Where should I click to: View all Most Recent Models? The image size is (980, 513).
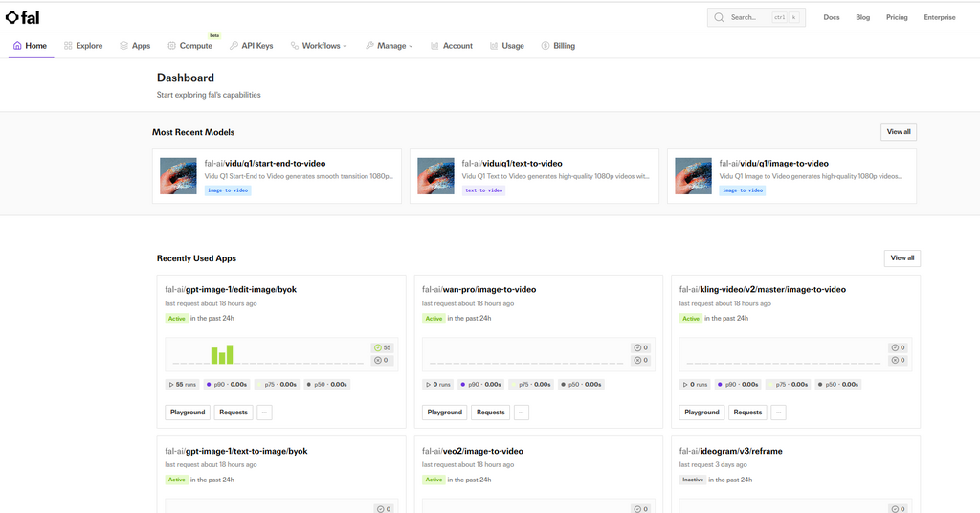899,132
